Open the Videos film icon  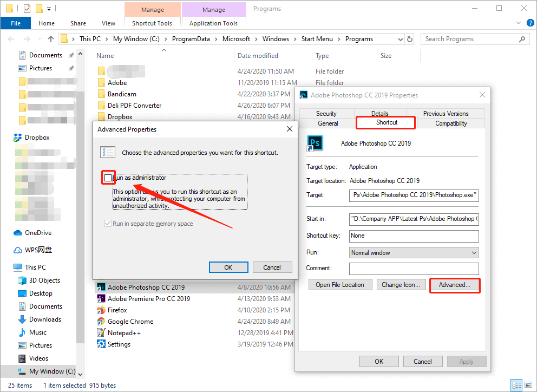(22, 358)
